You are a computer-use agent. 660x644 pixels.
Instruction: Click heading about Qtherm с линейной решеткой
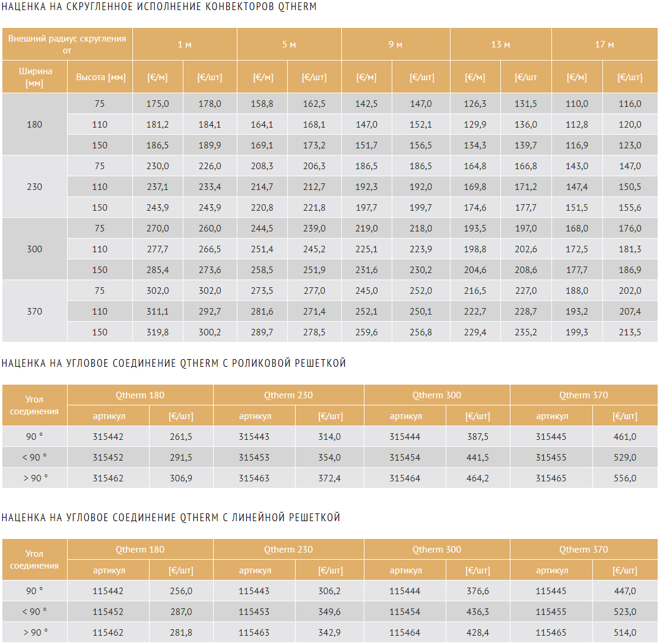pos(171,517)
